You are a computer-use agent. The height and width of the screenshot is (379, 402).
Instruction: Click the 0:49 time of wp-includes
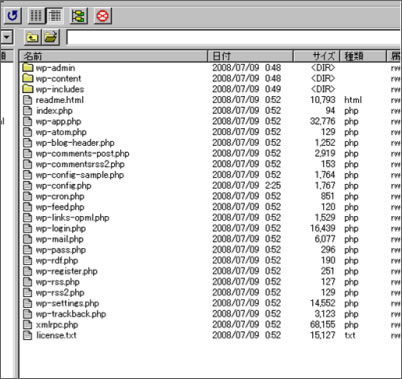point(273,89)
